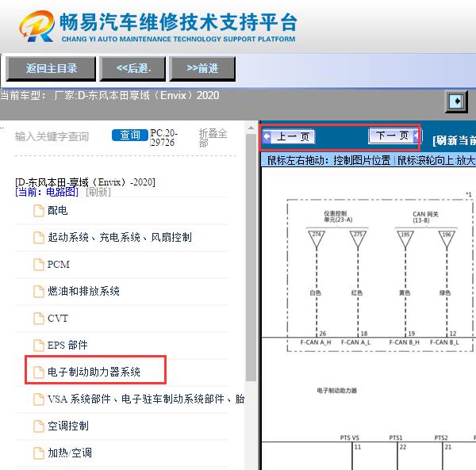Image resolution: width=476 pixels, height=470 pixels.
Task: Click the 仪表控制单元(23-A) label in diagram
Action: 338,216
